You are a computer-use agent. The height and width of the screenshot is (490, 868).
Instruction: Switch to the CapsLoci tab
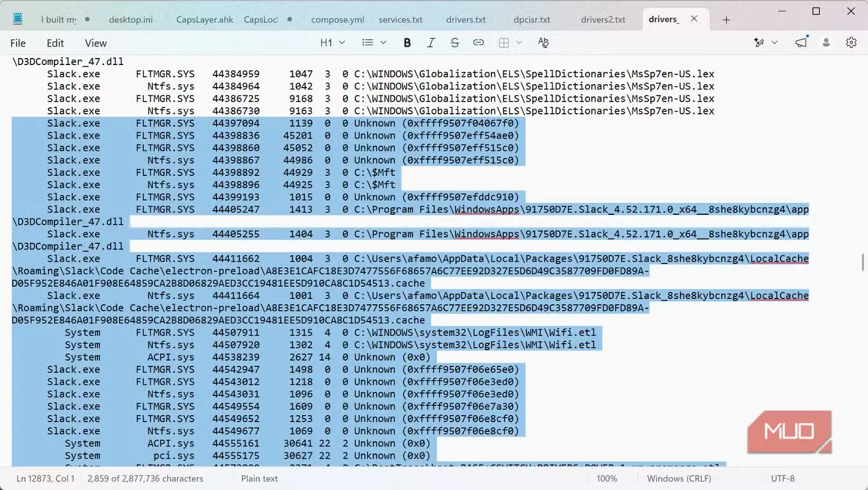[x=261, y=20]
